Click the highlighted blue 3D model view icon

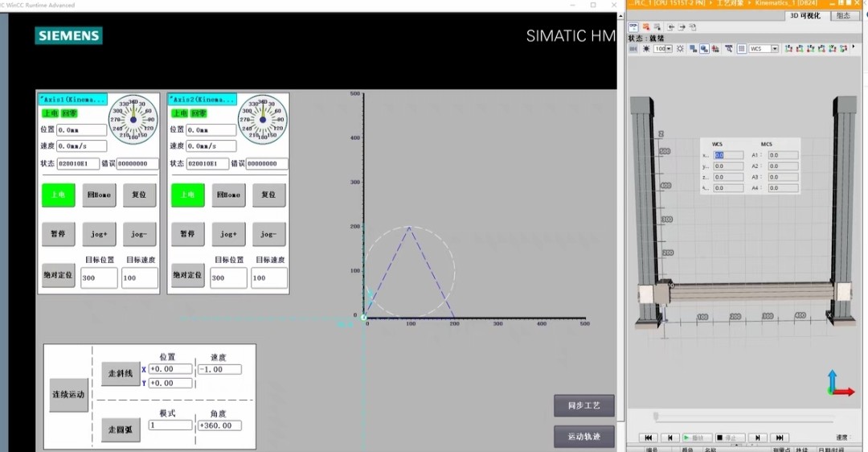704,49
